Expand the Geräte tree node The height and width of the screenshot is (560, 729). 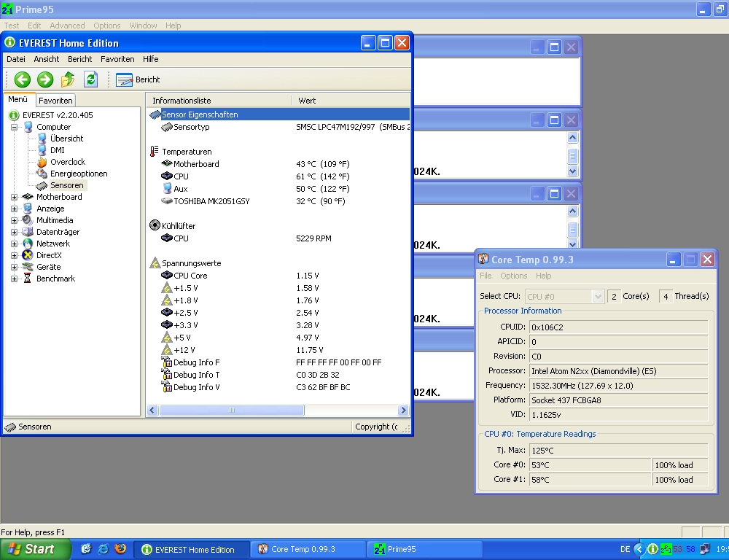14,267
